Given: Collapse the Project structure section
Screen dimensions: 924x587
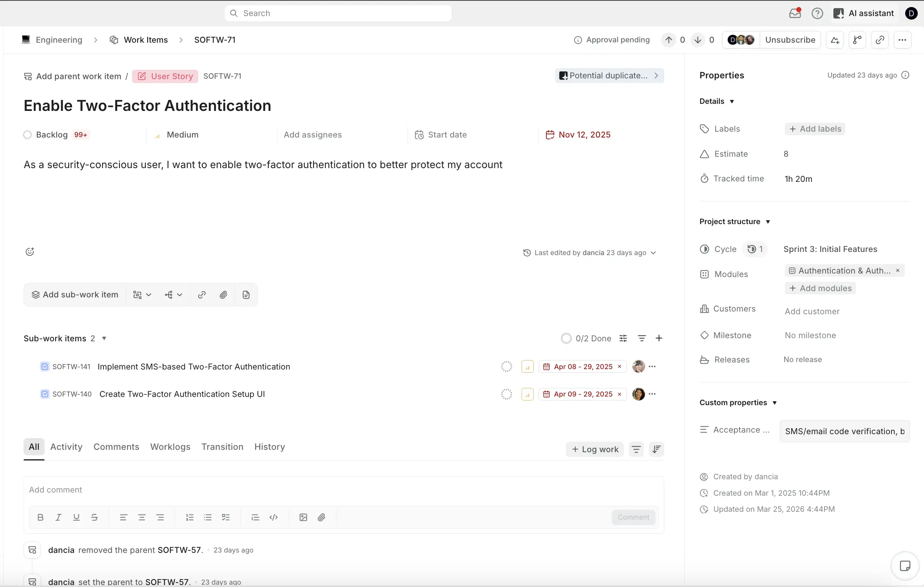Looking at the screenshot, I should [x=768, y=222].
